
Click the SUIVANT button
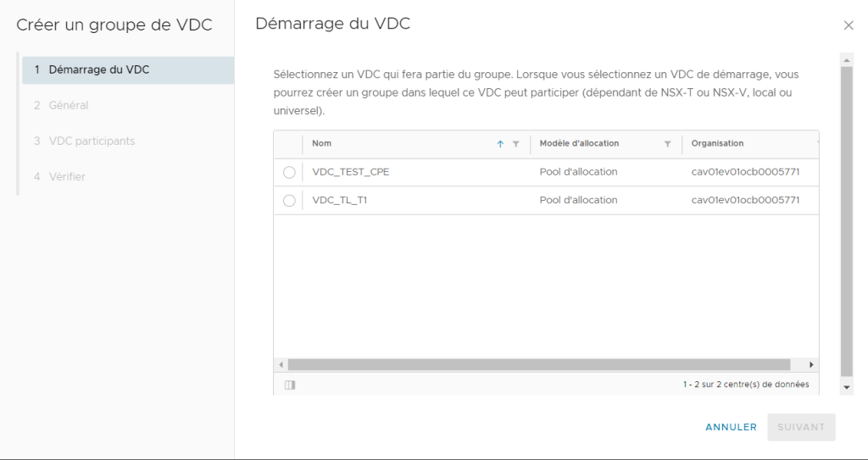801,427
